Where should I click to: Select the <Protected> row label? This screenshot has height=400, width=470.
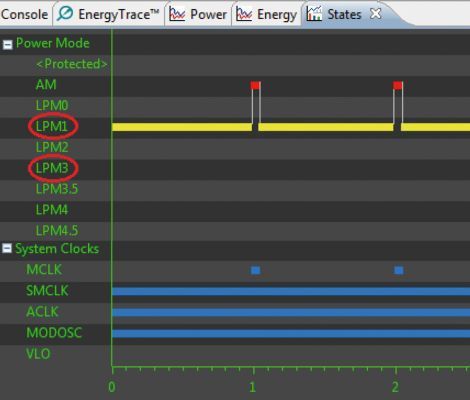72,64
